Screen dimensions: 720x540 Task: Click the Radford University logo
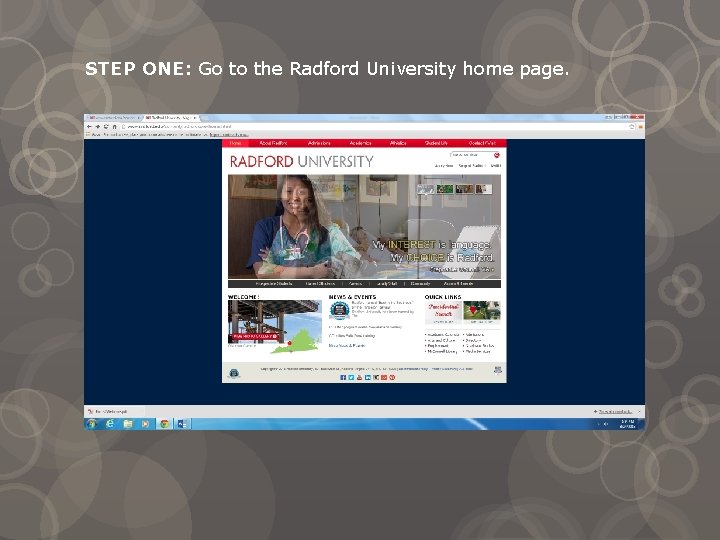302,162
